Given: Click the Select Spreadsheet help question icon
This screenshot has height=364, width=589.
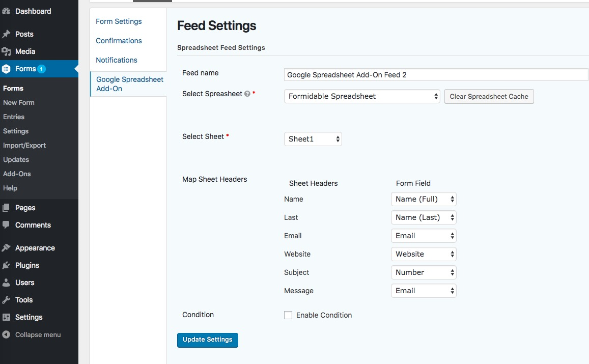Looking at the screenshot, I should (247, 94).
